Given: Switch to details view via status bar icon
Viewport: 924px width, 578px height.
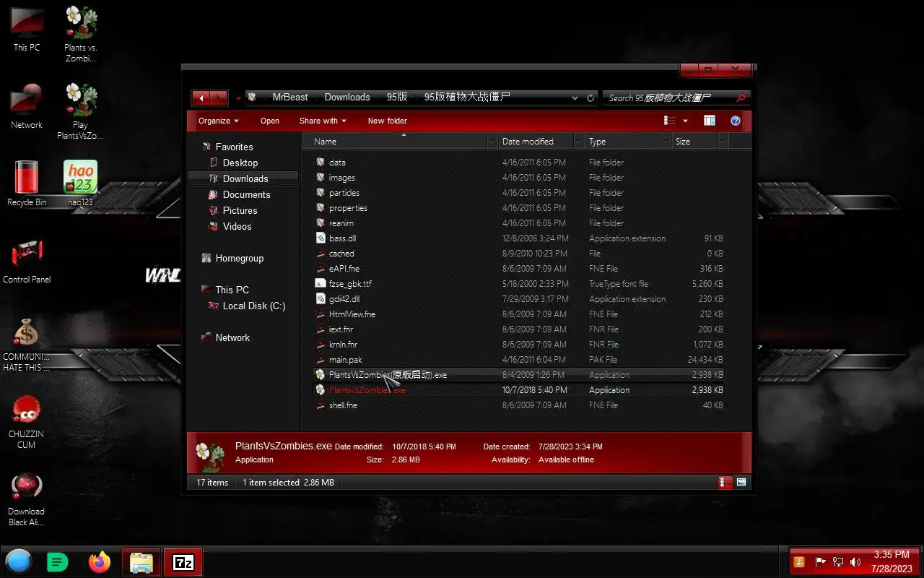Looking at the screenshot, I should 725,482.
